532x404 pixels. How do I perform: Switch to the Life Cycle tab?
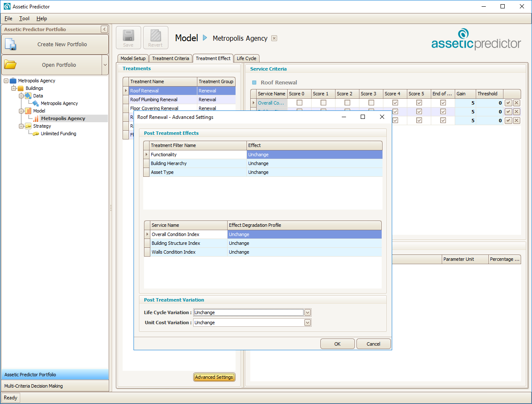click(246, 58)
